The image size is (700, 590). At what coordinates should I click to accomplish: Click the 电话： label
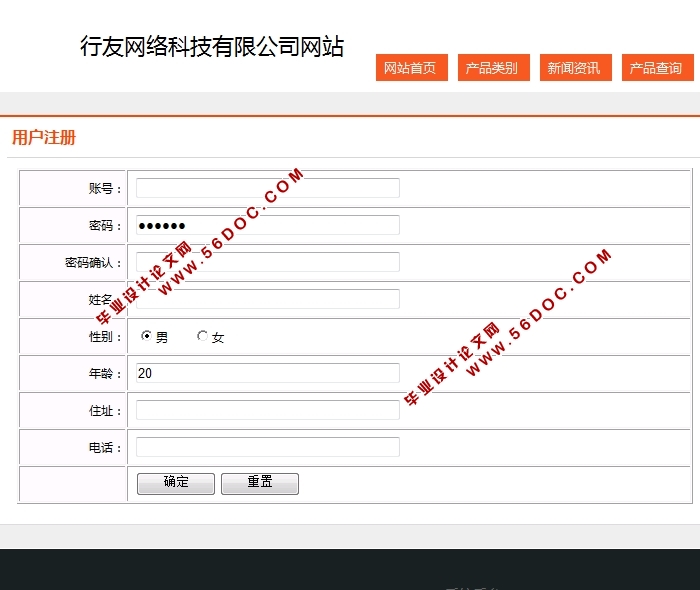click(105, 448)
